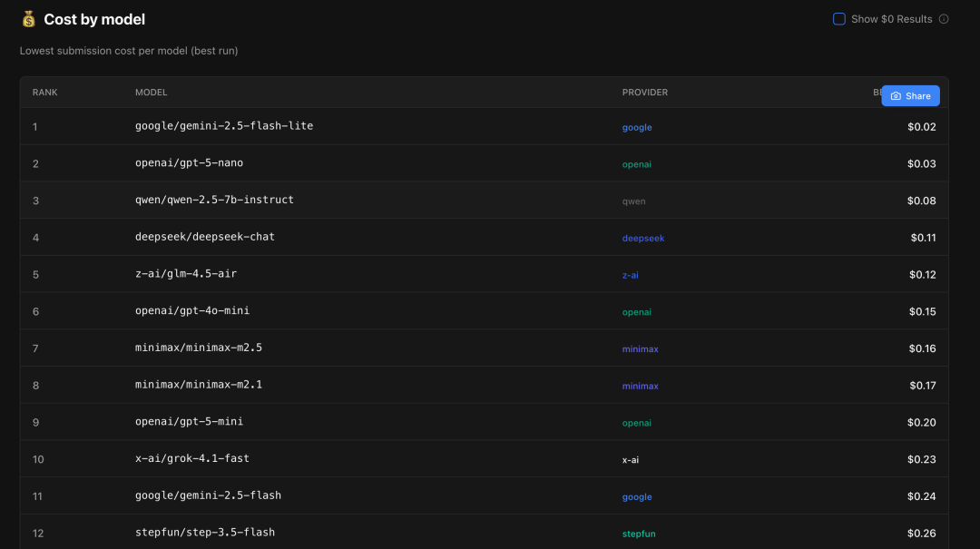The height and width of the screenshot is (549, 980).
Task: Click the MODEL column header
Action: 152,93
